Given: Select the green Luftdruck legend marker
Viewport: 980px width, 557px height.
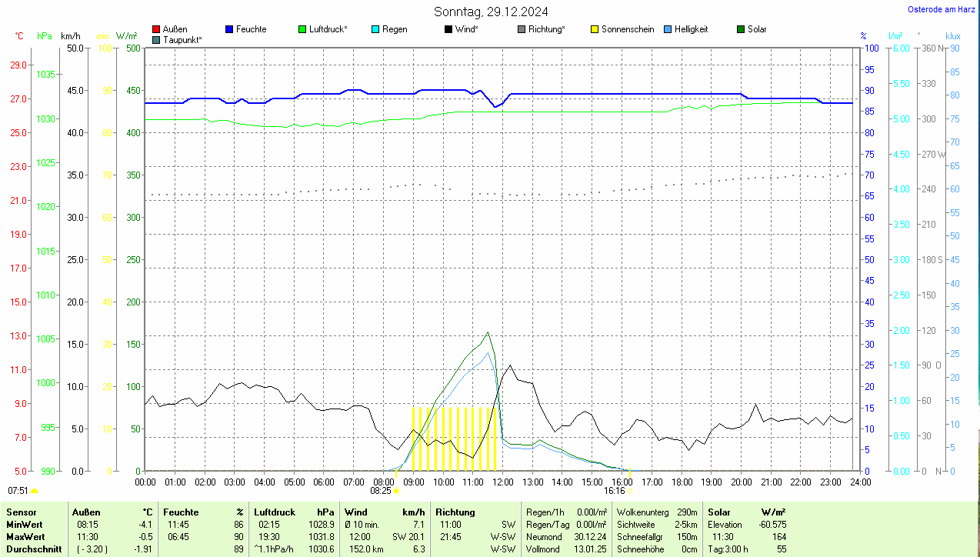Looking at the screenshot, I should click(x=302, y=29).
